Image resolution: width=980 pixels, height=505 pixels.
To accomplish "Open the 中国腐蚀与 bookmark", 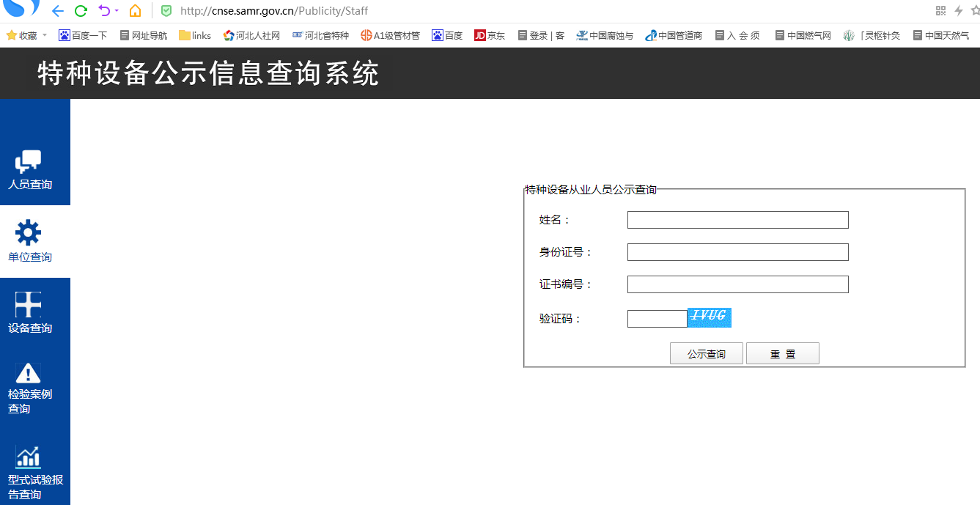I will (605, 35).
